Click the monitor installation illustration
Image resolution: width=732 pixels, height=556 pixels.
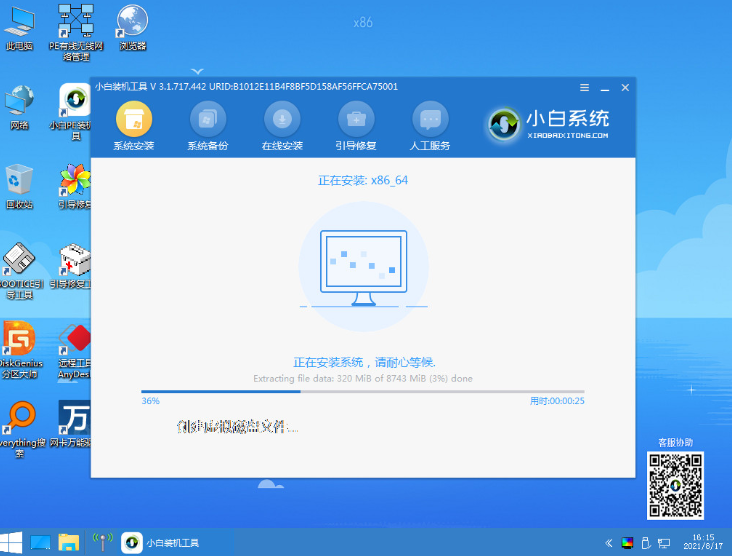click(x=363, y=267)
